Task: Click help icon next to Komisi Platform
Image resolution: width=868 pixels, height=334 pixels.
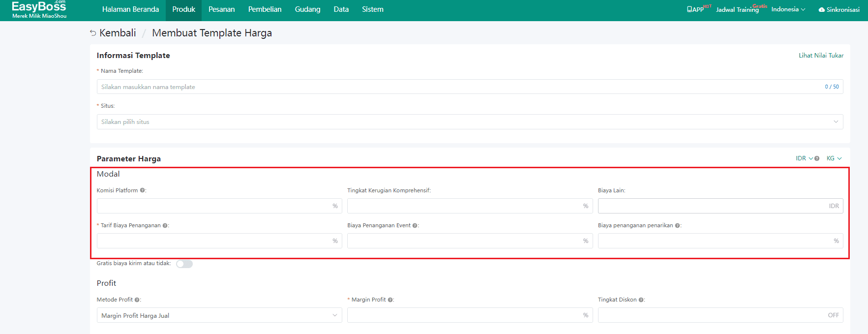Action: [143, 190]
